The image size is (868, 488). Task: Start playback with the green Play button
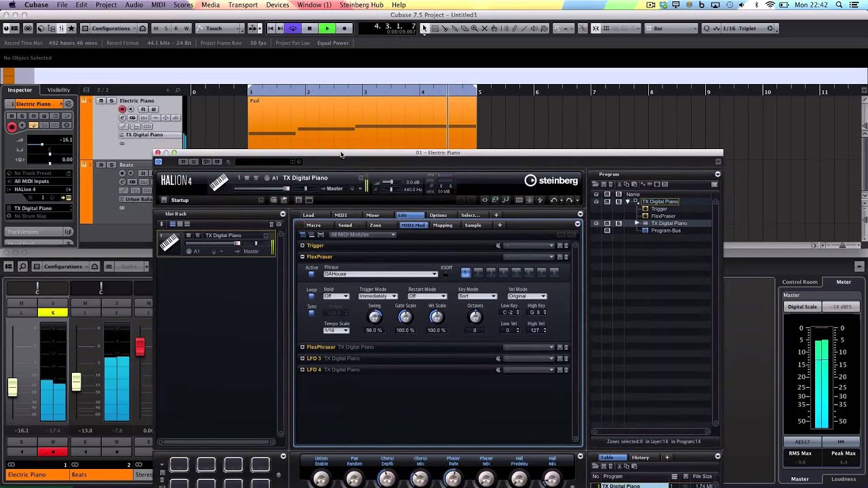pos(327,28)
